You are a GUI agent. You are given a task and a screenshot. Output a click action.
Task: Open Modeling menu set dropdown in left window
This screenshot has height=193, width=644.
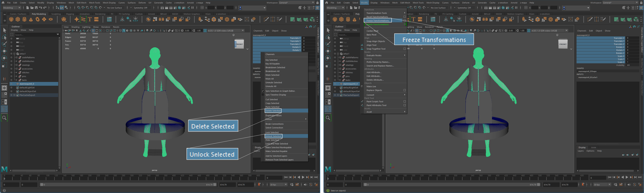tap(12, 8)
